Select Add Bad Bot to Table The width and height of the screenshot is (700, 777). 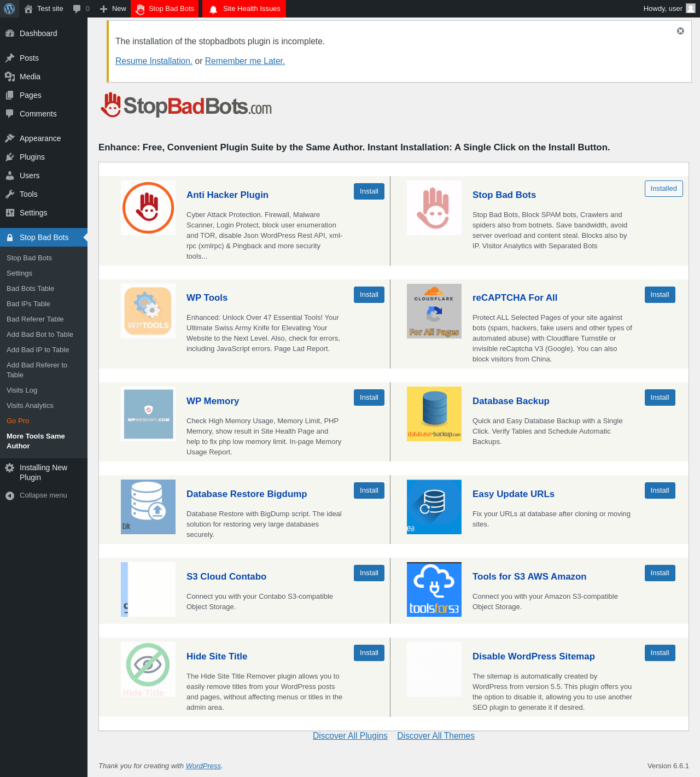(40, 335)
